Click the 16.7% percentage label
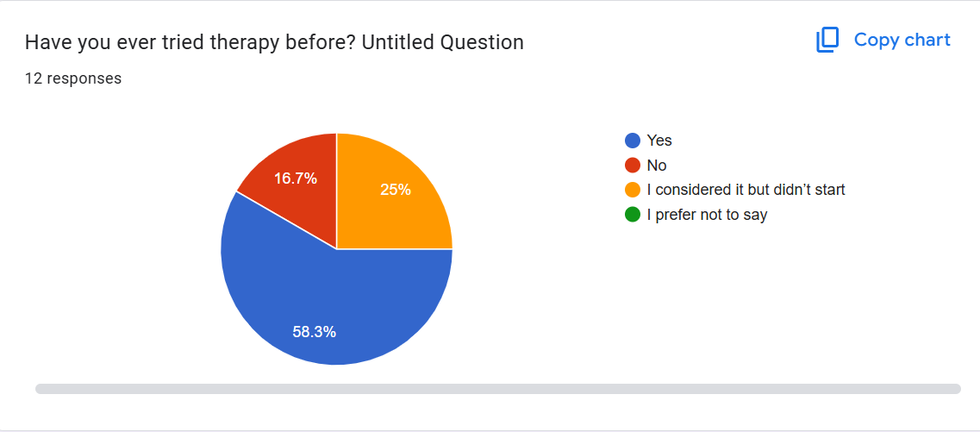This screenshot has width=980, height=432. click(x=296, y=179)
